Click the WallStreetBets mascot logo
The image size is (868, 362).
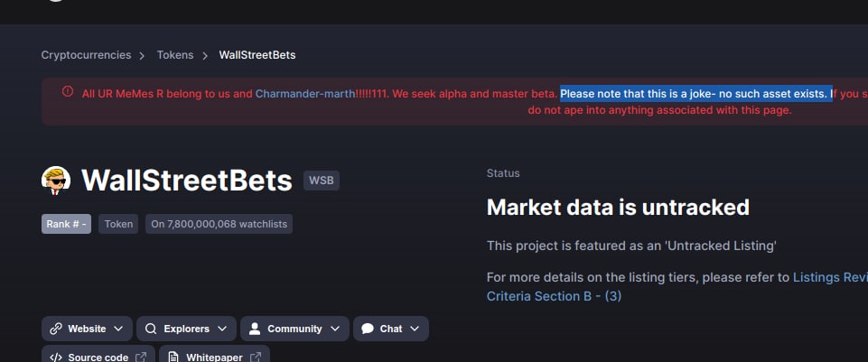point(56,181)
